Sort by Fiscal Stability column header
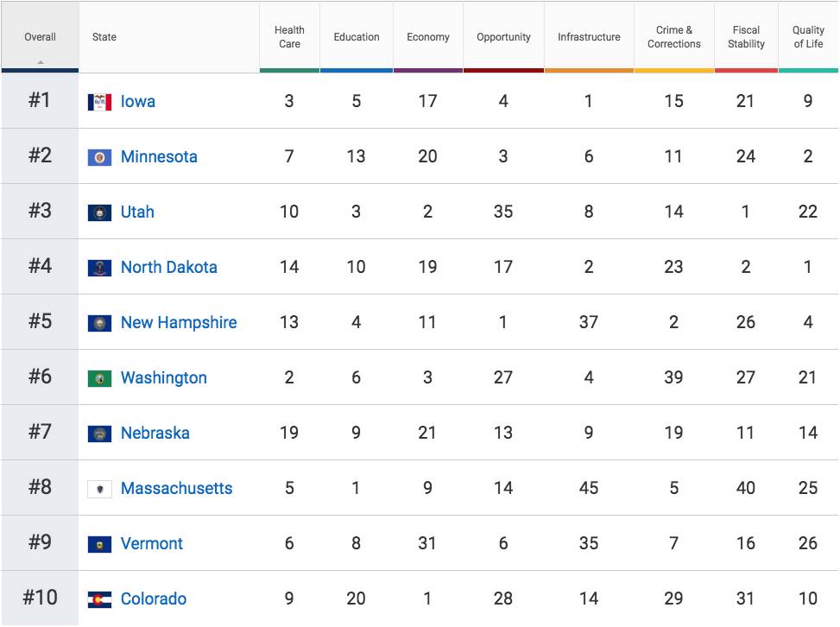This screenshot has height=627, width=840. [x=746, y=36]
